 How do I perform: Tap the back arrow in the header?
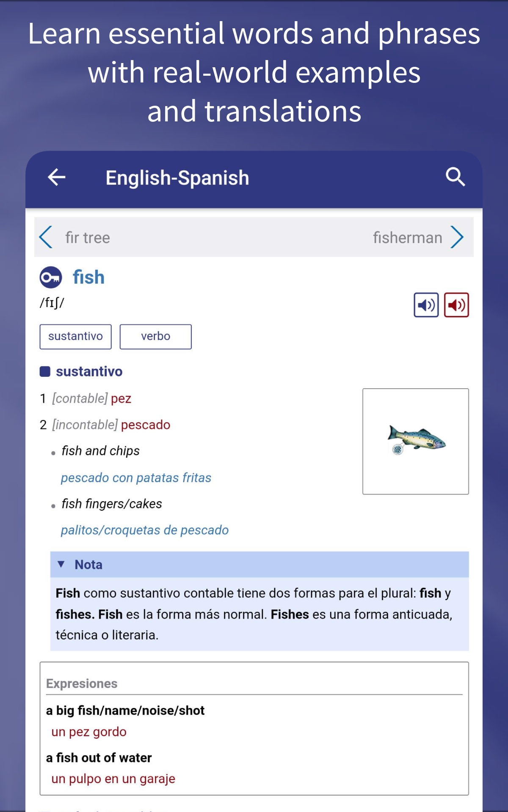(56, 177)
